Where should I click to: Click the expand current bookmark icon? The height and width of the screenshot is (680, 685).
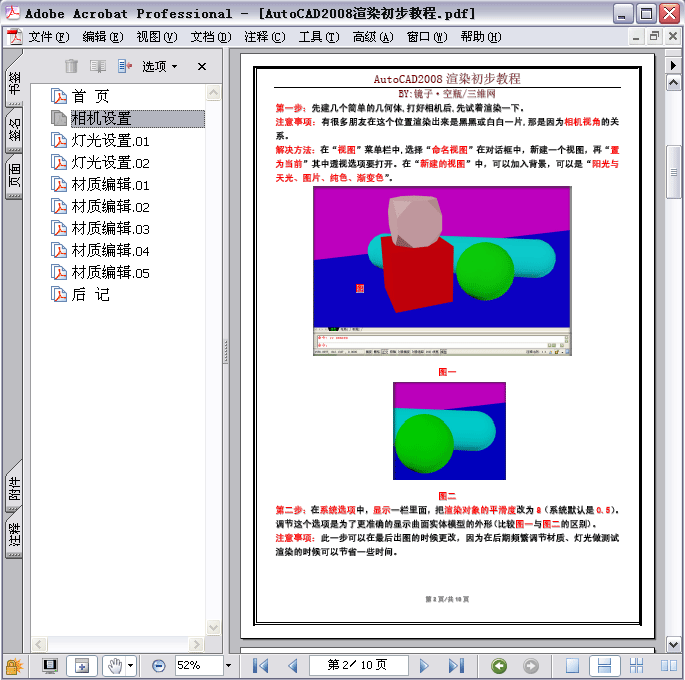(x=125, y=66)
